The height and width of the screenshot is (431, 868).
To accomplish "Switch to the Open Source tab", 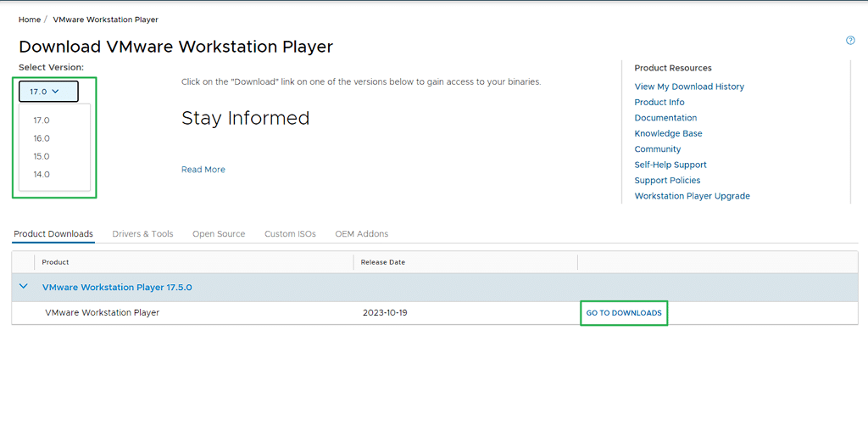I will (219, 234).
